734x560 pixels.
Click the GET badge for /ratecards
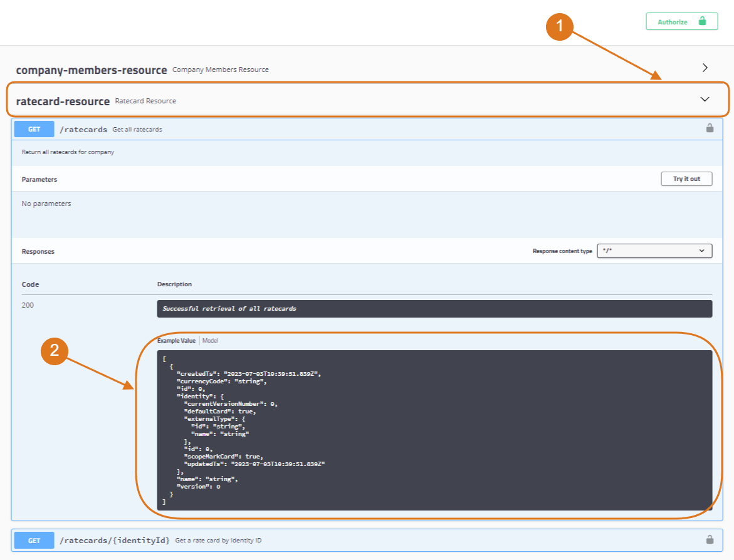[34, 129]
